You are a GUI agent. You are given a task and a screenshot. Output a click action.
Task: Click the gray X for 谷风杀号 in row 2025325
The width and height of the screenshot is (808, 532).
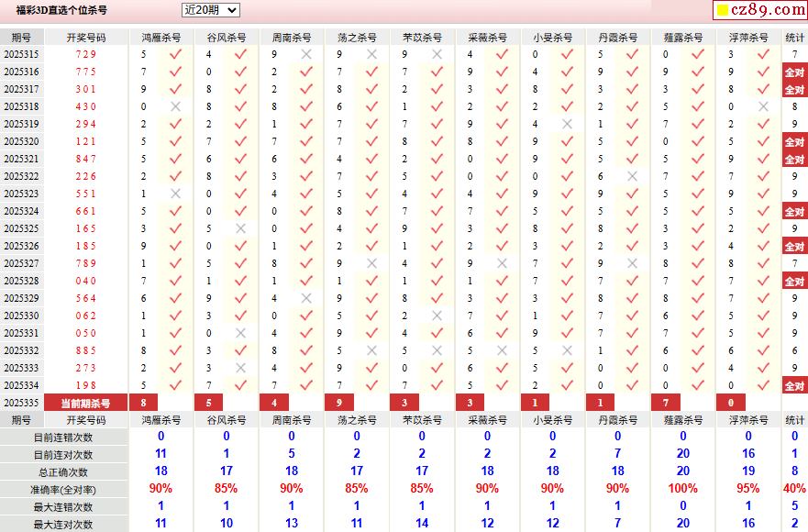[240, 228]
